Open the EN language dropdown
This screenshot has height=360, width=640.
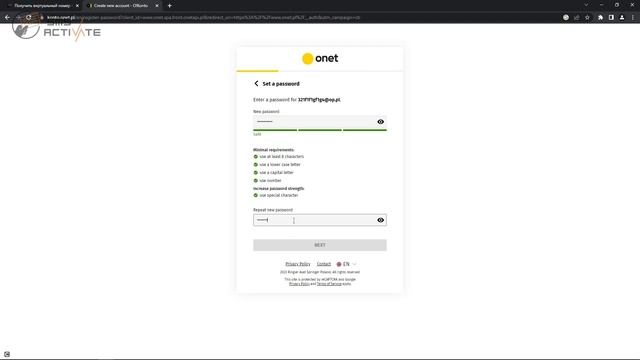click(x=346, y=264)
